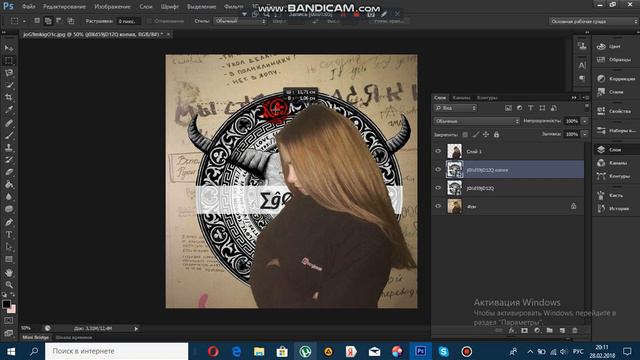Open the Вид layer filter dropdown

click(x=455, y=108)
